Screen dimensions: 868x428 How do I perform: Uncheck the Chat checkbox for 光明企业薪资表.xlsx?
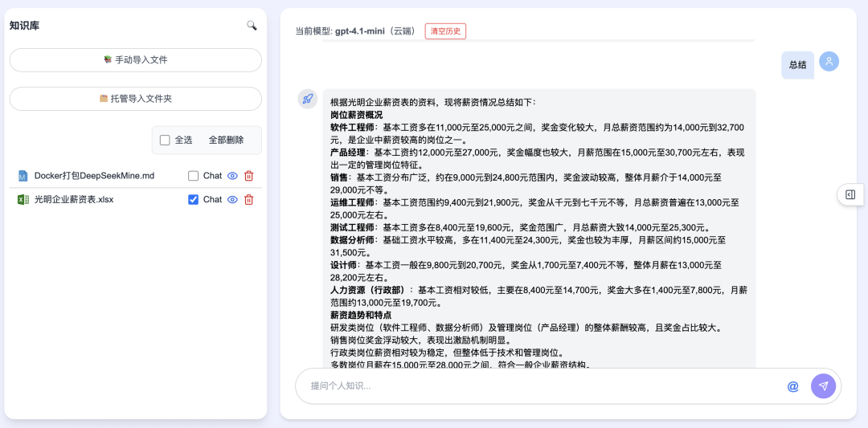pyautogui.click(x=193, y=200)
